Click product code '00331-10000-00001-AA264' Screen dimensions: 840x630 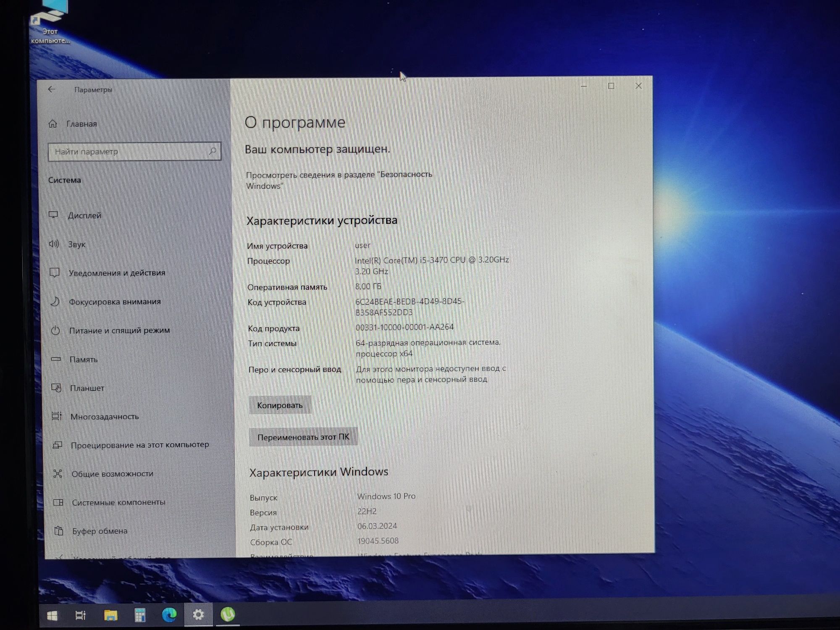(404, 327)
